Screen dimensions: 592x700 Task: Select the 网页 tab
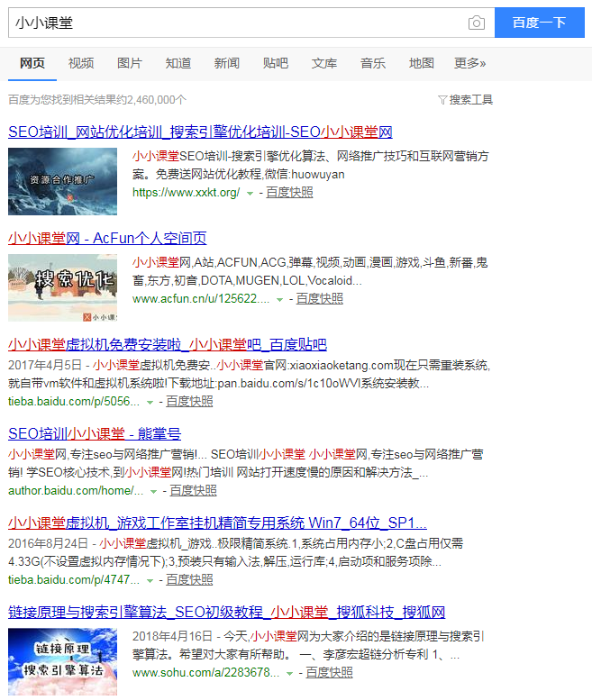click(32, 63)
